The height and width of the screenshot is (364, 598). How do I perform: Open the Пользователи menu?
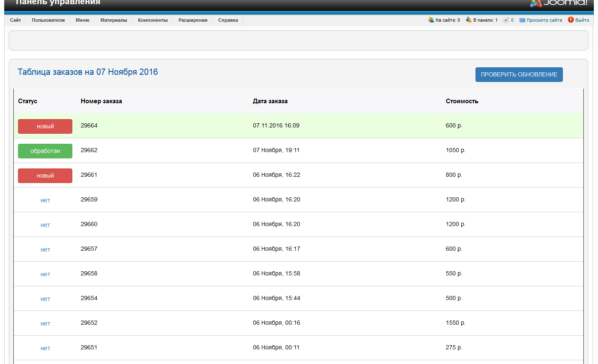coord(48,20)
